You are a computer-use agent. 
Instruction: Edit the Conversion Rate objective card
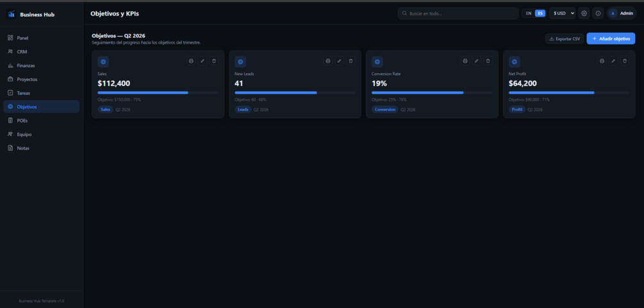(476, 61)
